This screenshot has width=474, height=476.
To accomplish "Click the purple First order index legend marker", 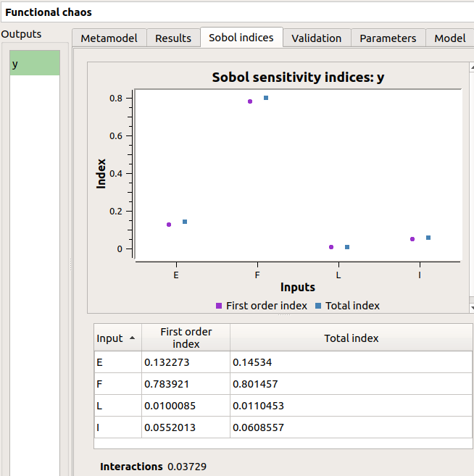I will click(x=219, y=306).
